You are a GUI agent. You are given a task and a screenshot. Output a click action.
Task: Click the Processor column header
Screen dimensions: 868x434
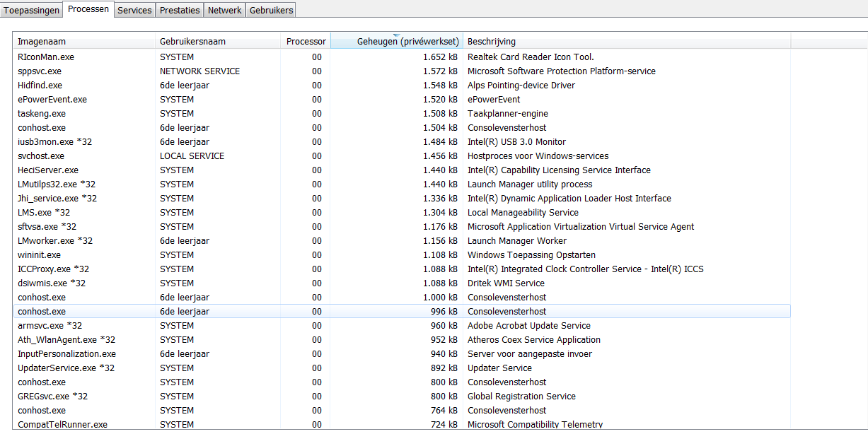(306, 42)
